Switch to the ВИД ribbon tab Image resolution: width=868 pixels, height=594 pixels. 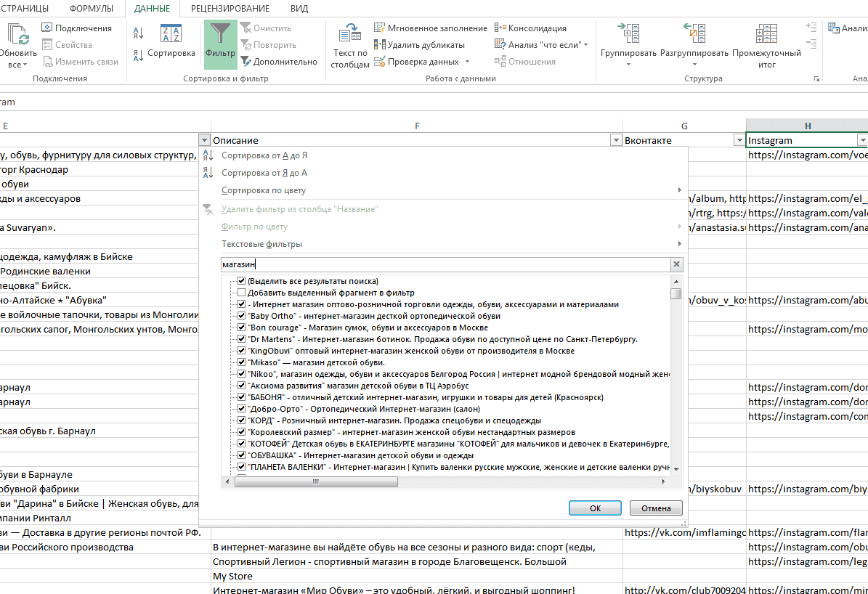click(x=299, y=8)
